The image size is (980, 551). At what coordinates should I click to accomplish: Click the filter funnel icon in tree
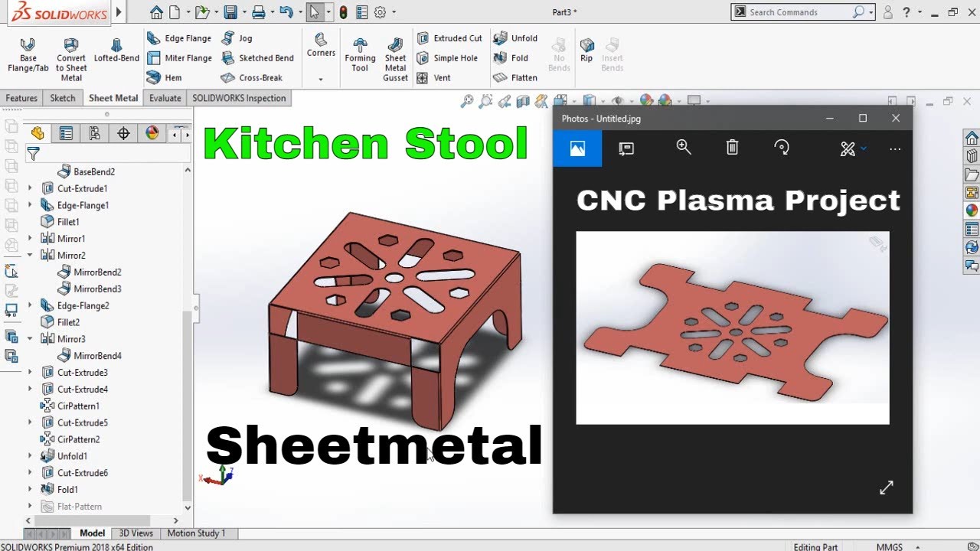tap(33, 154)
